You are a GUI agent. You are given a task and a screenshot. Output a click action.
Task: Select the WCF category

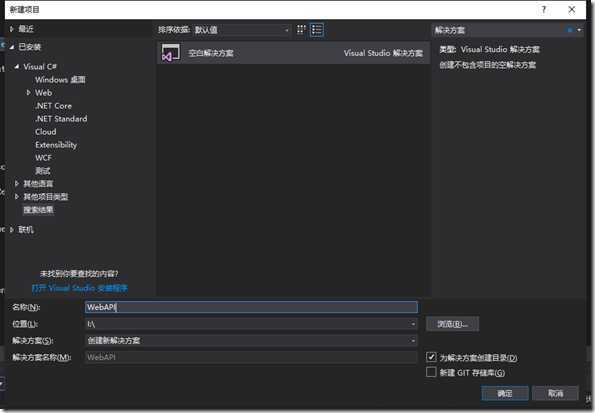click(x=43, y=158)
